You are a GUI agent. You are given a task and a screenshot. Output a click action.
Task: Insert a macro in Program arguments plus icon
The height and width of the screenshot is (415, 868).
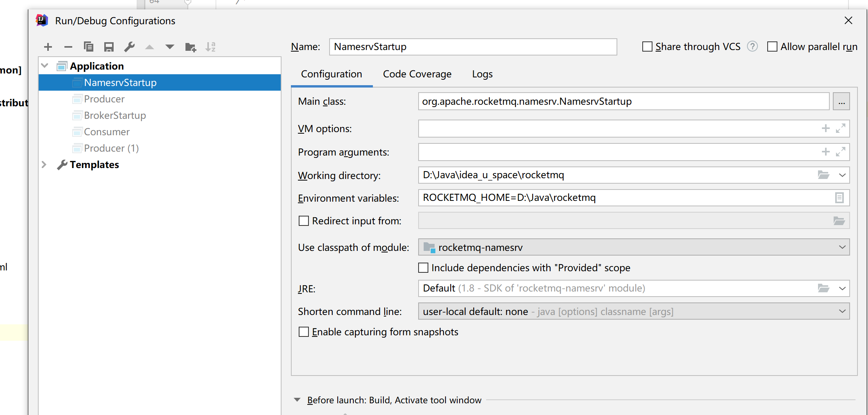(x=825, y=152)
